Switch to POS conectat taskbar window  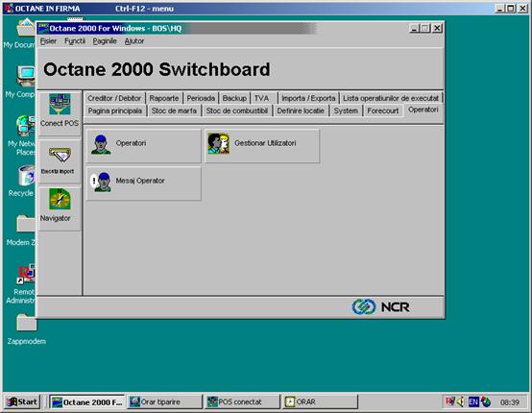pyautogui.click(x=242, y=402)
